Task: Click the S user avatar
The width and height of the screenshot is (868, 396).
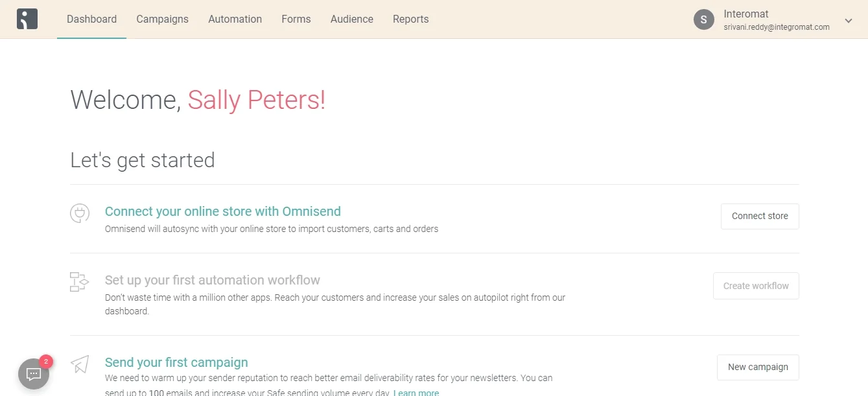Action: 704,19
